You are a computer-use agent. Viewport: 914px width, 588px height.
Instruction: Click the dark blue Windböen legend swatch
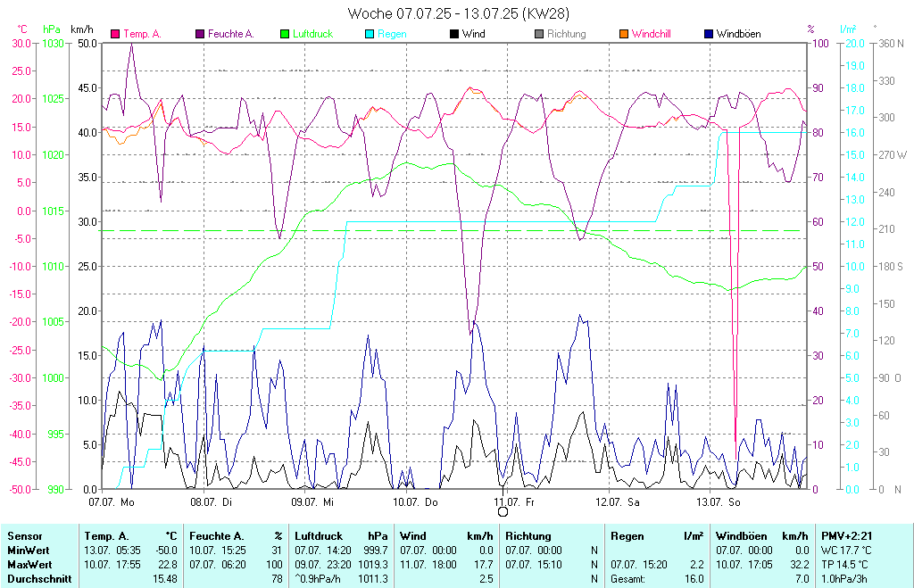click(x=709, y=34)
